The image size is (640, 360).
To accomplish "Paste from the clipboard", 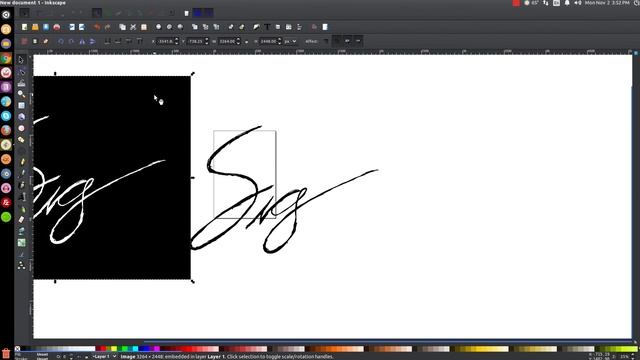I will [x=144, y=27].
